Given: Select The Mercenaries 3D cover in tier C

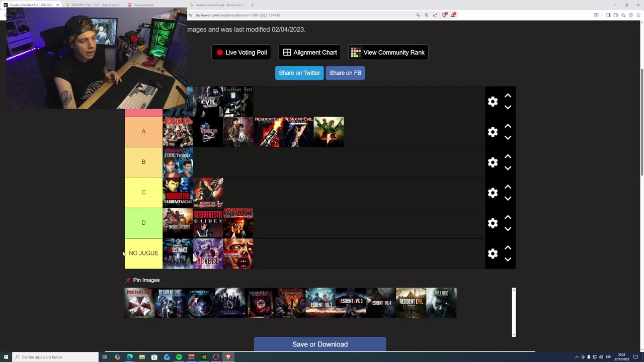Looking at the screenshot, I should 208,193.
